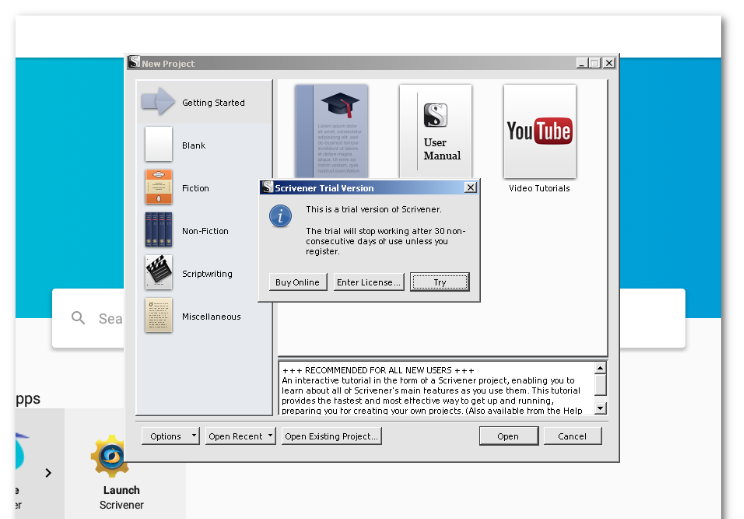Open the YouTube Video Tutorials thumbnail

click(x=540, y=131)
